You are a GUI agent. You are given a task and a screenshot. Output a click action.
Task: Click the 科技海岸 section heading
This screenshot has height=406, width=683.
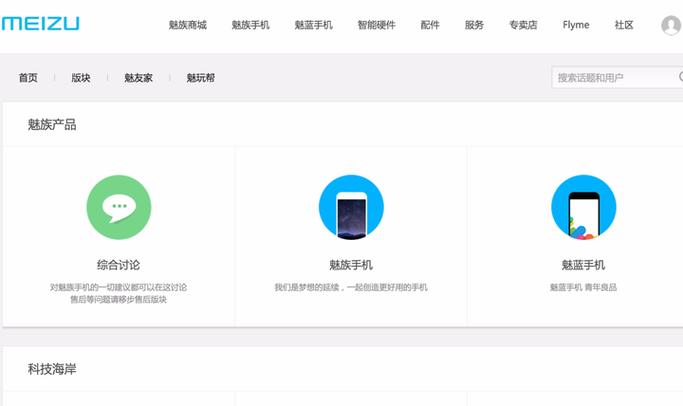(x=52, y=369)
